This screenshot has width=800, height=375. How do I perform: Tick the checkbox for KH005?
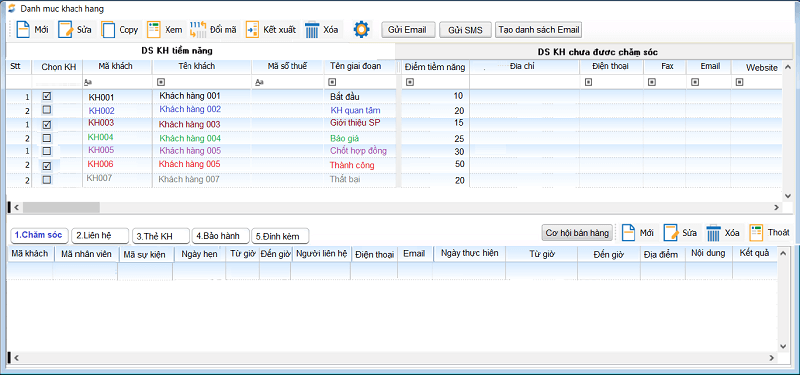coord(47,151)
